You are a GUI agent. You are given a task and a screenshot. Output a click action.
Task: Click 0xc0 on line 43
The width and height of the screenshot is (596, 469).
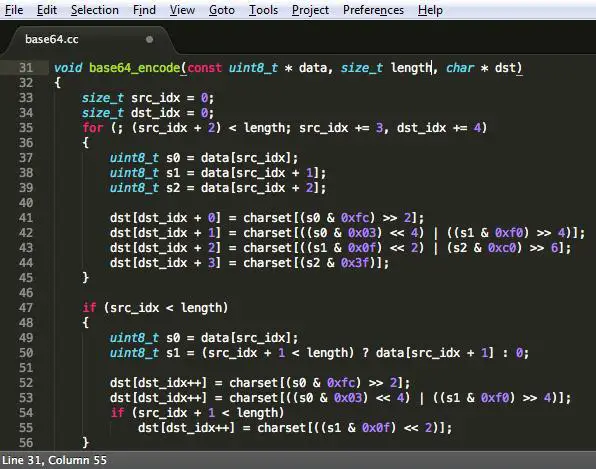[x=502, y=248]
